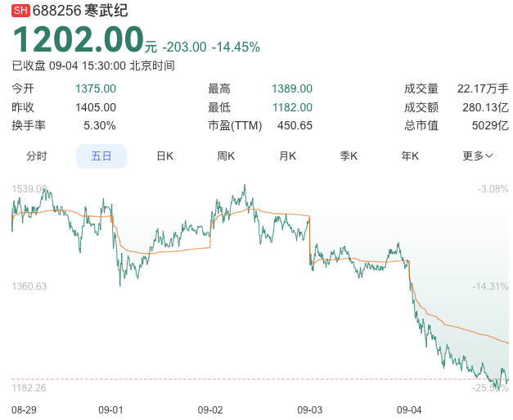
Task: Select the 季K tab
Action: 349,156
